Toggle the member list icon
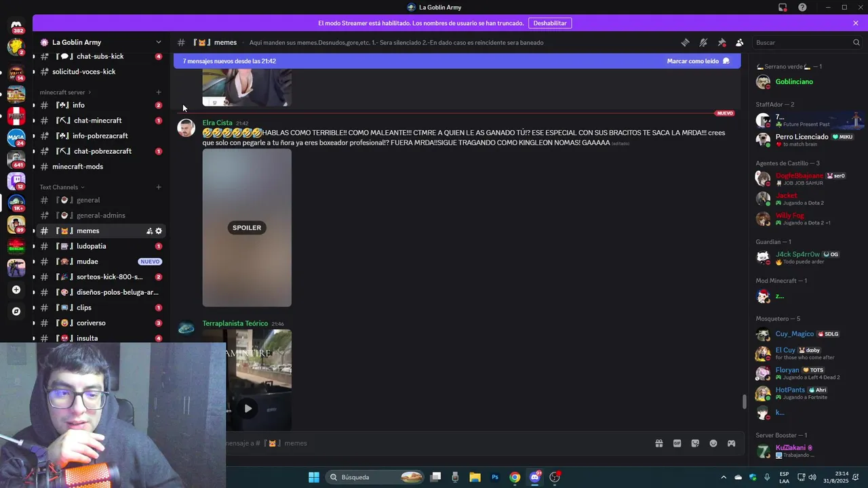868x488 pixels. point(739,42)
